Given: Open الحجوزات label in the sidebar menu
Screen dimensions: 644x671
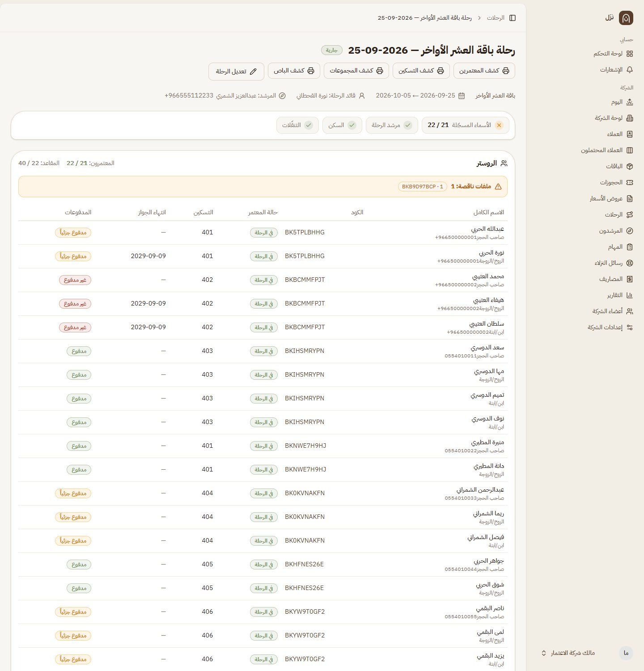Looking at the screenshot, I should pyautogui.click(x=611, y=183).
